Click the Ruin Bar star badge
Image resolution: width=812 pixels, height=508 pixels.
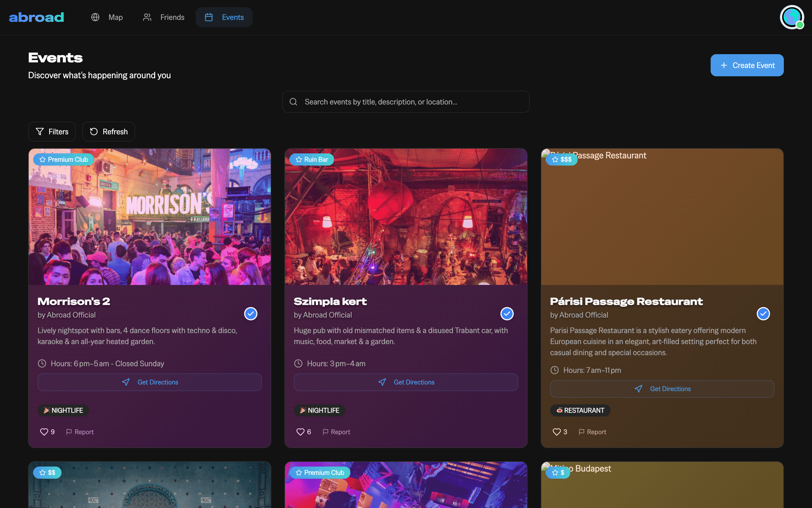(x=312, y=159)
